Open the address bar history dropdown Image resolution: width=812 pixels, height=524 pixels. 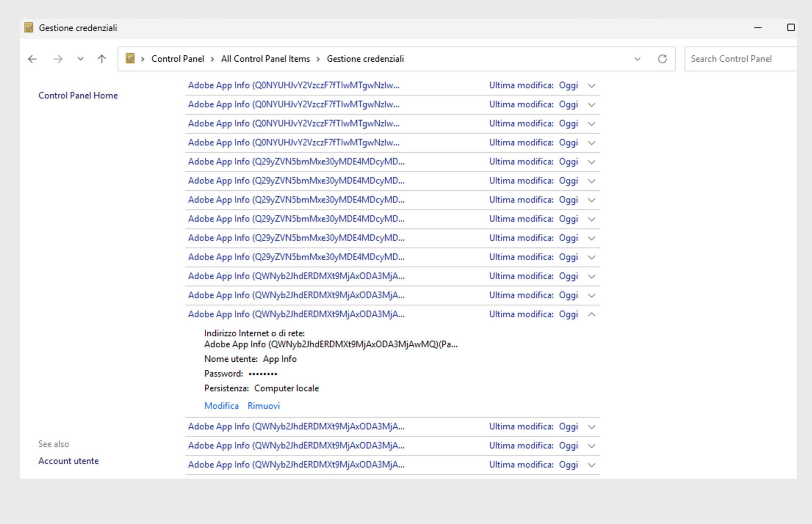pos(637,59)
